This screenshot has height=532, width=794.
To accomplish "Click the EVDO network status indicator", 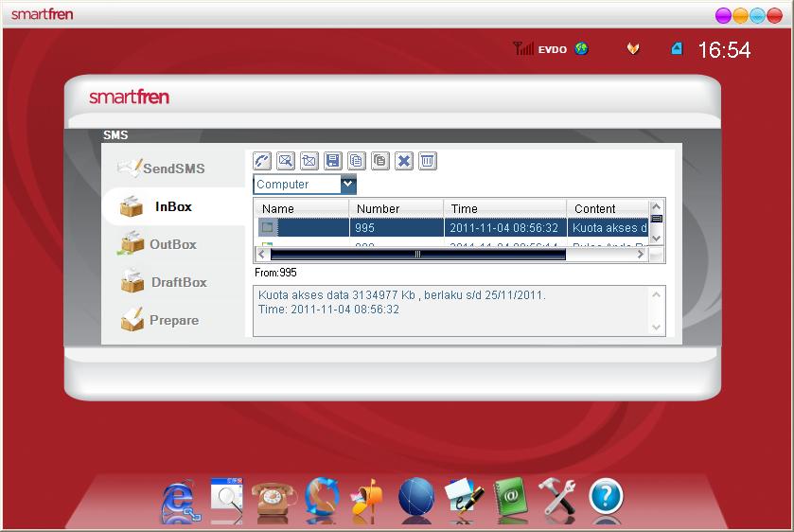I will 552,49.
